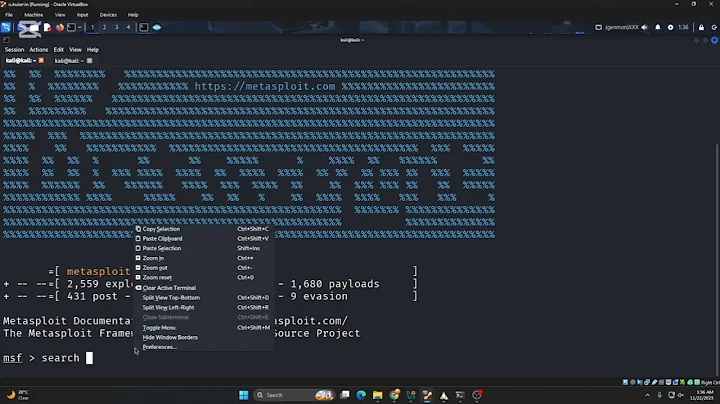This screenshot has height=404, width=720.
Task: Choose Paste Clipboard in context menu
Action: [203, 239]
